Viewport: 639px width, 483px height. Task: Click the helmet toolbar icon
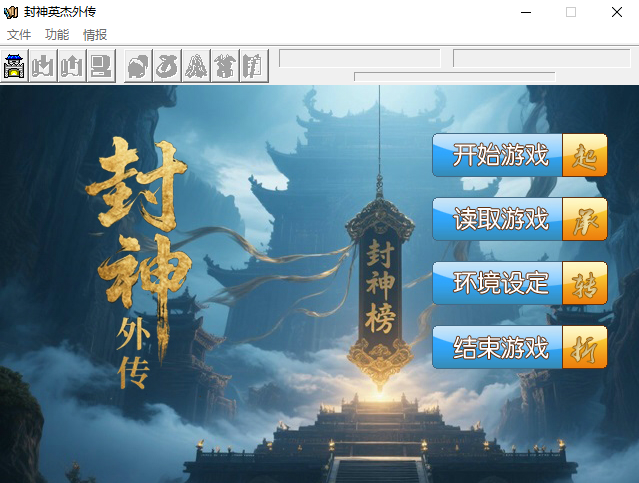[139, 66]
